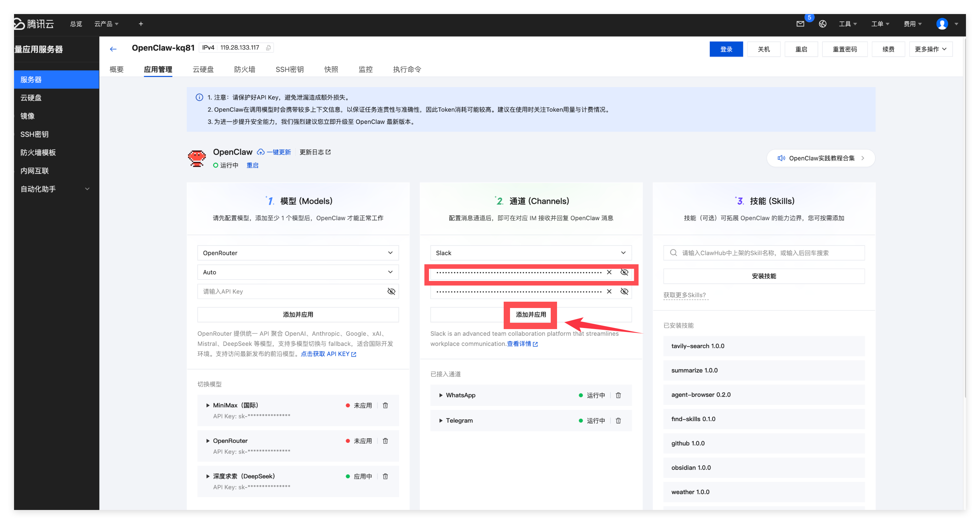Select 镜像 in the left sidebar
The height and width of the screenshot is (524, 980).
click(x=27, y=116)
